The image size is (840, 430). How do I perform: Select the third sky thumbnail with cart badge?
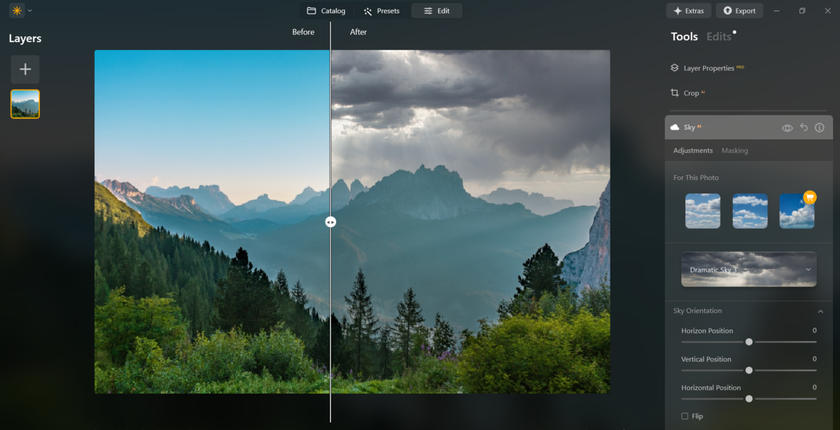tap(797, 211)
